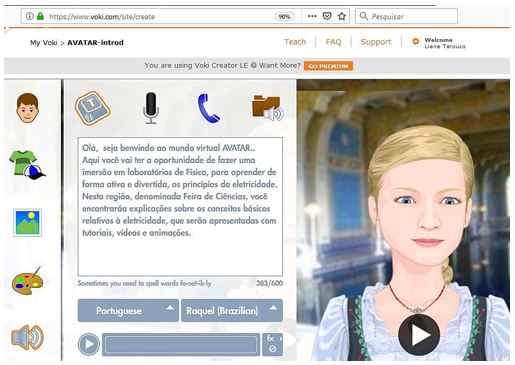Open the character head customization icon

pyautogui.click(x=27, y=108)
